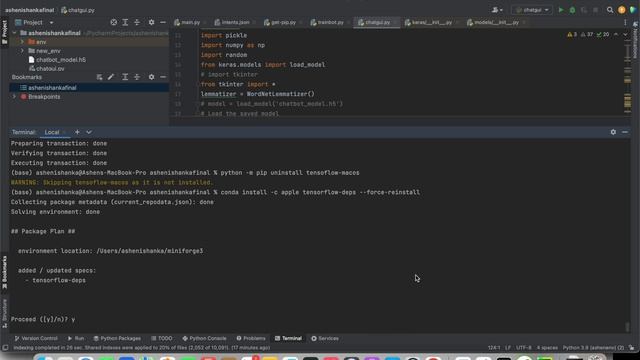Open Python Console tool window
The image size is (640, 360).
[x=204, y=338]
